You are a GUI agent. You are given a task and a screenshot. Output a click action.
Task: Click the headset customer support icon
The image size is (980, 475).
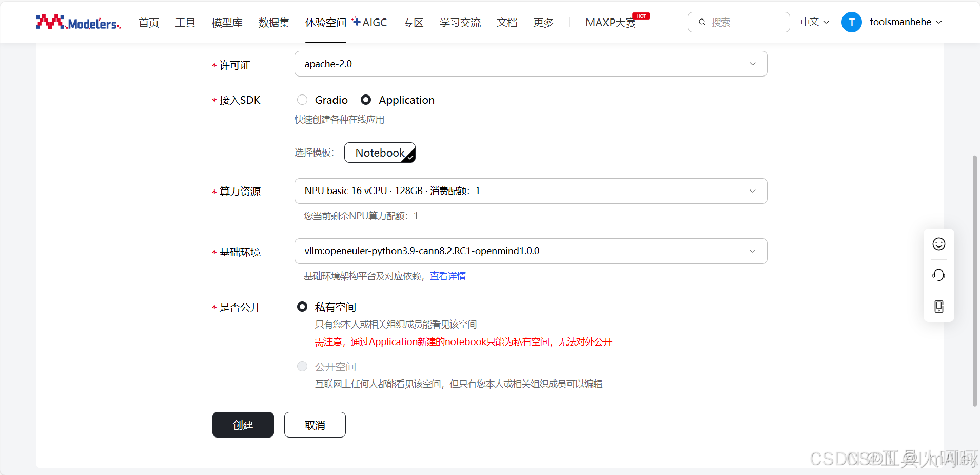tap(939, 275)
